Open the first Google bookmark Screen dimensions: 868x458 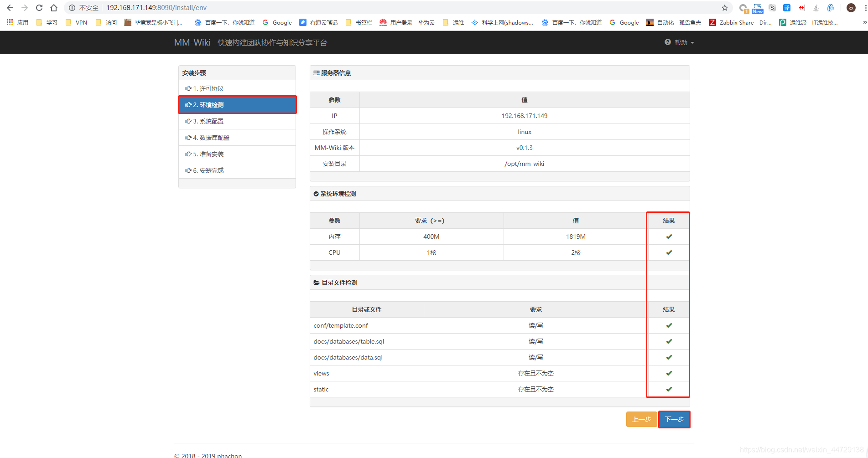277,22
